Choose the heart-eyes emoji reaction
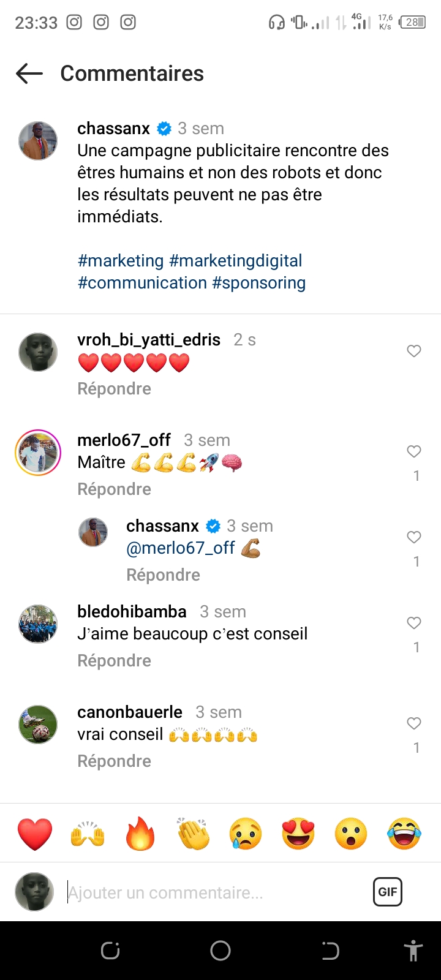441x980 pixels. coord(298,834)
